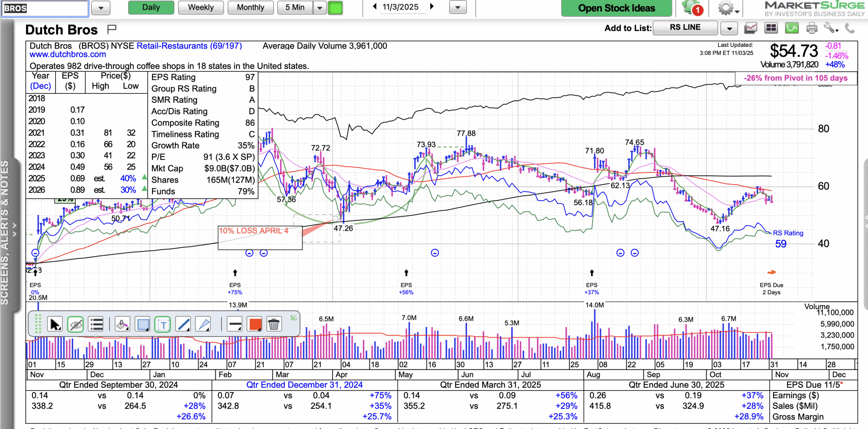Toggle hide annotations eye icon
Image resolution: width=868 pixels, height=429 pixels.
click(75, 324)
